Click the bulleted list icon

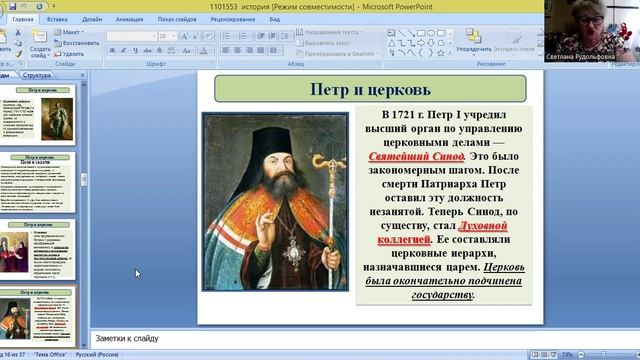227,36
